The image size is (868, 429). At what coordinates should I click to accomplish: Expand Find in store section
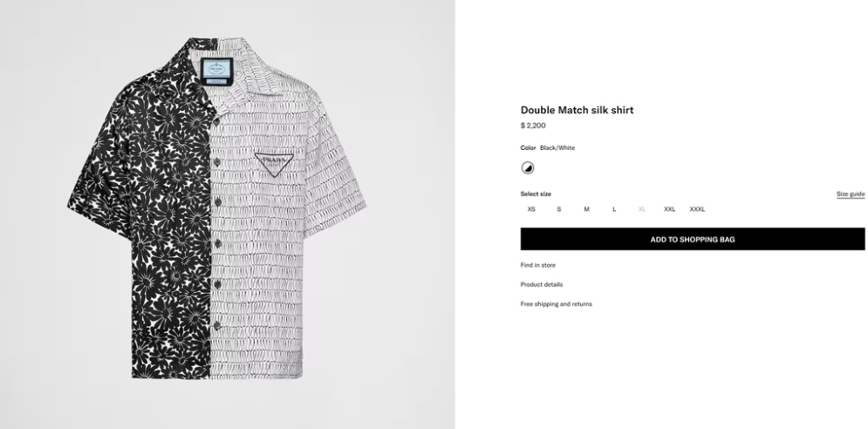tap(538, 265)
